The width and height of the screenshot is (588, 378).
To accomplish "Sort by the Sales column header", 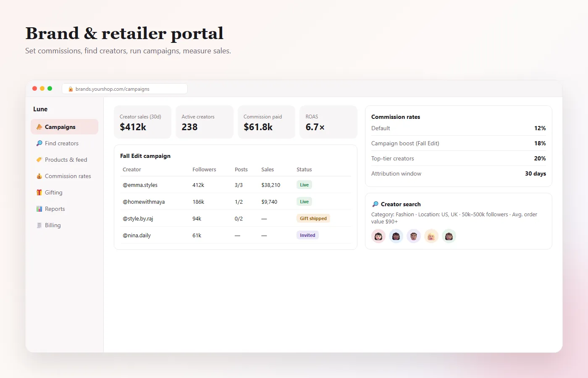I will point(268,170).
